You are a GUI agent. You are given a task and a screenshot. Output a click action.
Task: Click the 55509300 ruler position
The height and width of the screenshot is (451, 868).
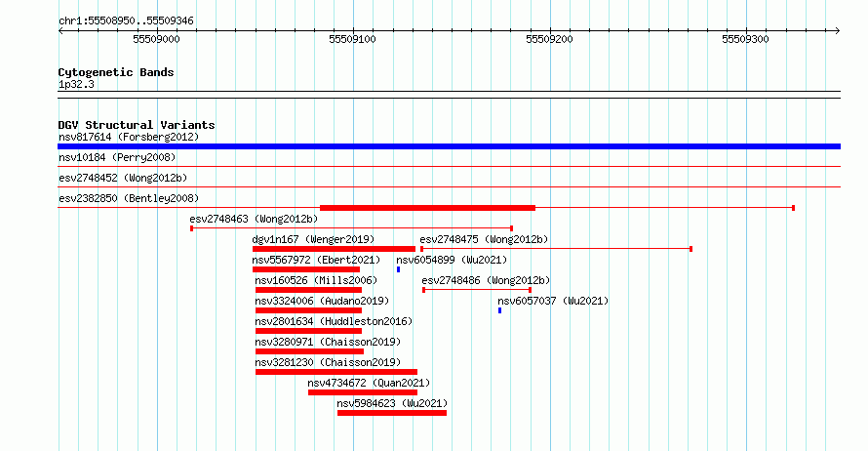click(746, 39)
